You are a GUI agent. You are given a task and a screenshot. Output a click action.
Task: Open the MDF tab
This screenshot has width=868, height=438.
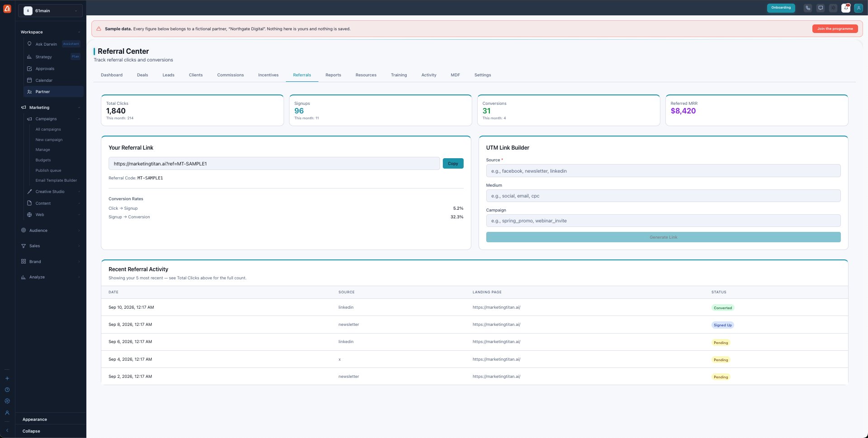click(x=455, y=75)
